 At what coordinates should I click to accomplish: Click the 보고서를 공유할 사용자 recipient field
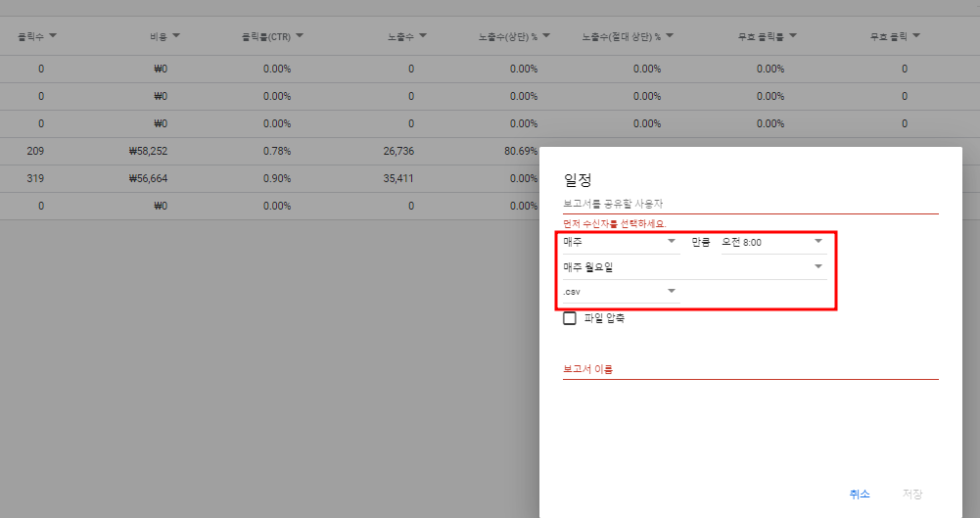(x=750, y=204)
